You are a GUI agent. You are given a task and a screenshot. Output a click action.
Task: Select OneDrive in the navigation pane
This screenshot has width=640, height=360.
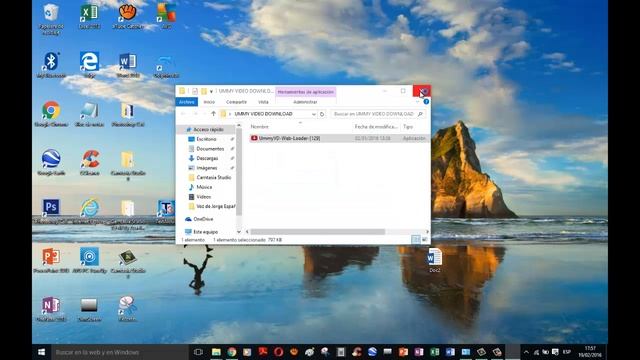pos(203,219)
